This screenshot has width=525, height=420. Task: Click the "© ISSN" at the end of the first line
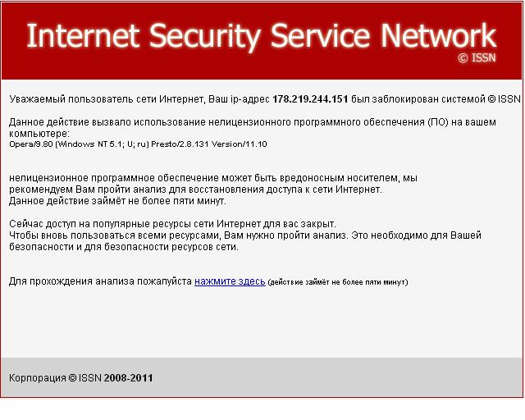(x=504, y=99)
